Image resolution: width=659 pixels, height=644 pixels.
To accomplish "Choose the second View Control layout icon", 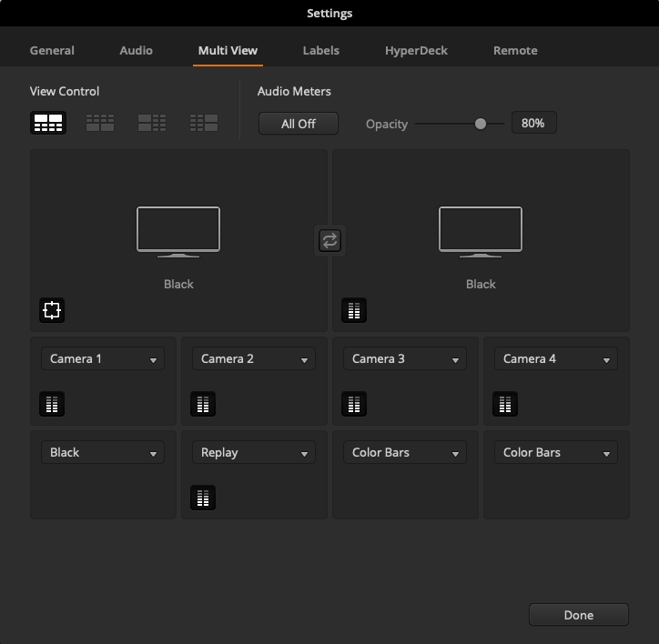I will (x=100, y=123).
